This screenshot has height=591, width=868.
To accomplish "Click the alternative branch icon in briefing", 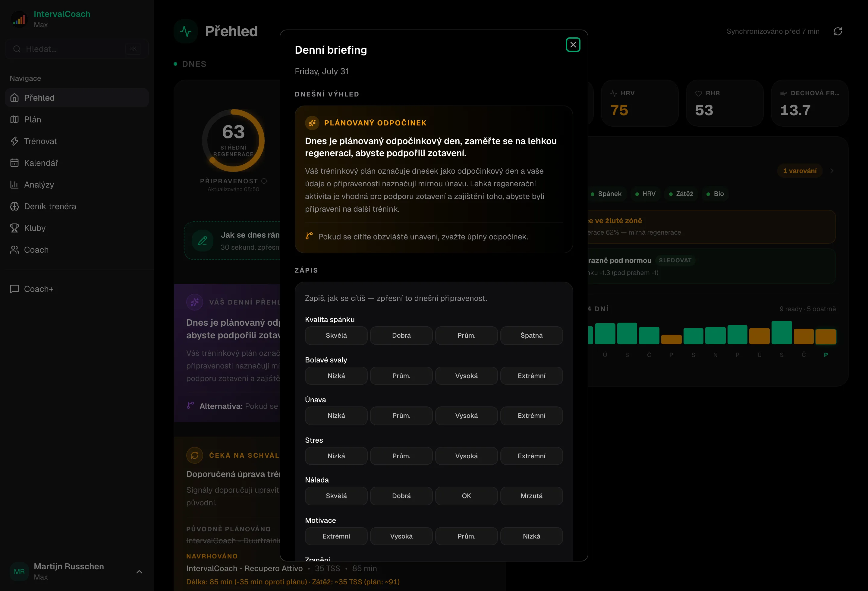I will coord(309,236).
